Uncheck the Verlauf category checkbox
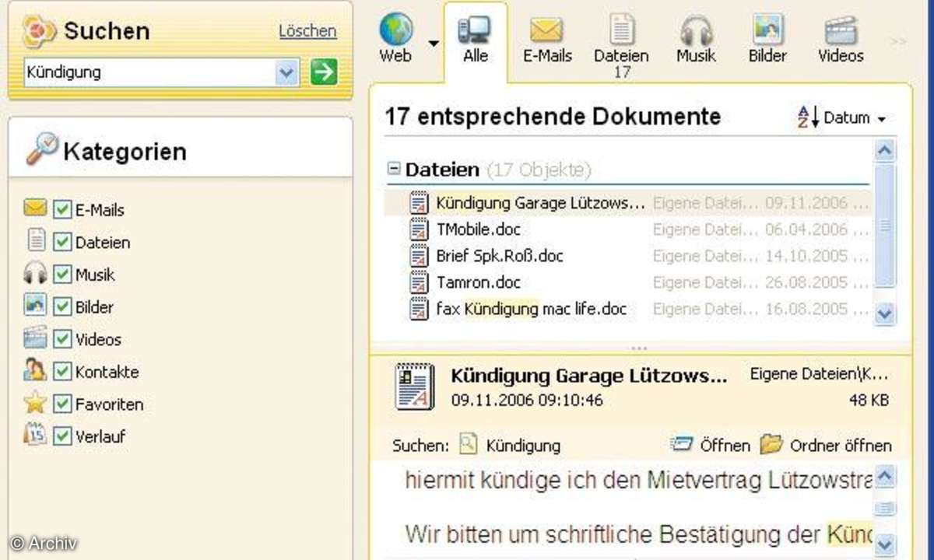The image size is (934, 560). click(x=63, y=436)
